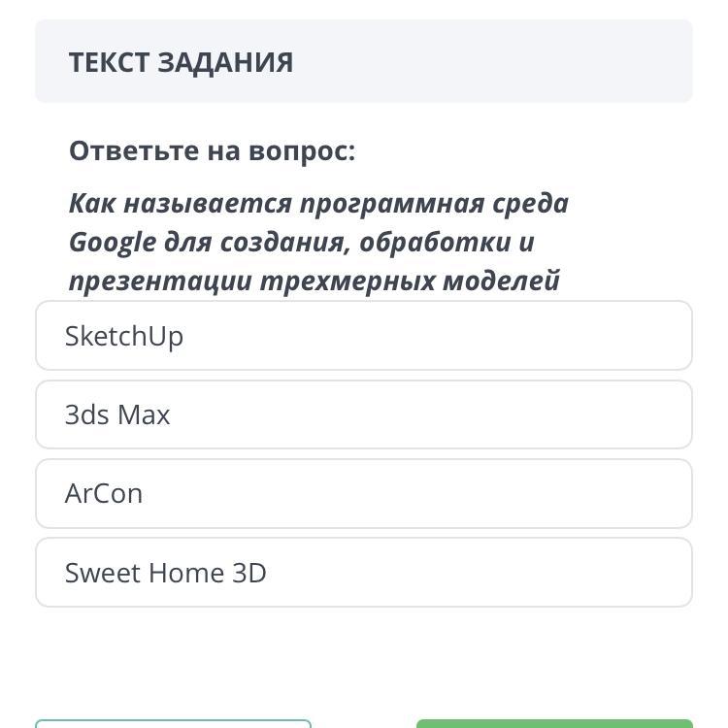The height and width of the screenshot is (728, 728).
Task: Select the SketchUp answer option
Action: [x=363, y=336]
